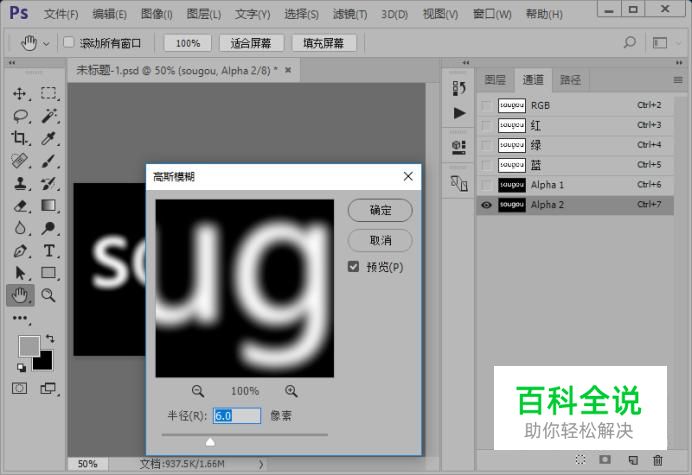
Task: Select the Crop tool
Action: pyautogui.click(x=20, y=138)
